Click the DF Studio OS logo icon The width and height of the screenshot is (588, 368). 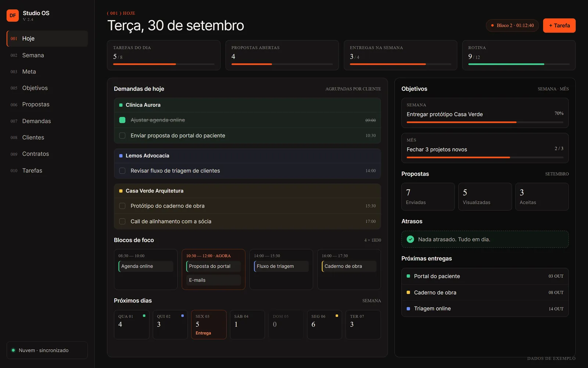[13, 15]
